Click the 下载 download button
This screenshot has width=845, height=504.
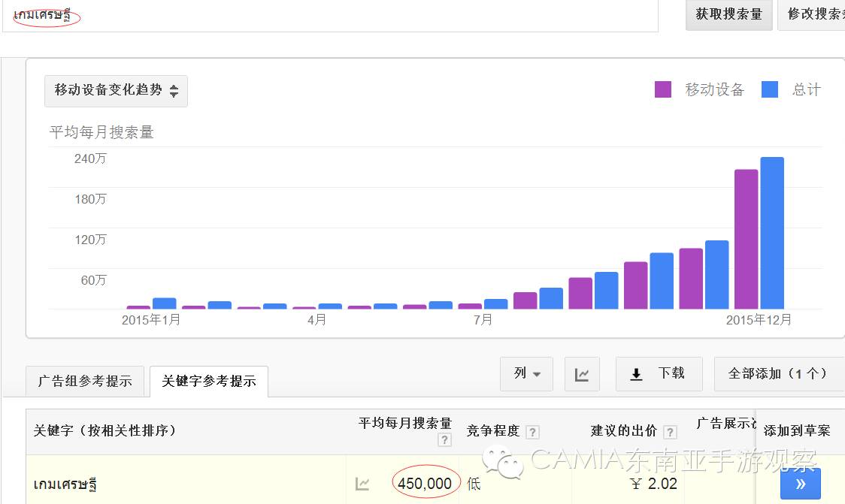(x=659, y=374)
